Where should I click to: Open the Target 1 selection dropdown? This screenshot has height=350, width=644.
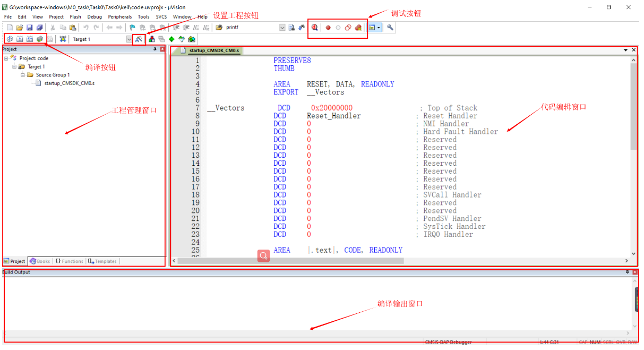pos(129,39)
